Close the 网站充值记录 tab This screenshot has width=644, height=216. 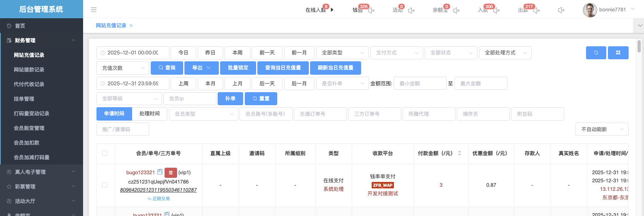(131, 26)
